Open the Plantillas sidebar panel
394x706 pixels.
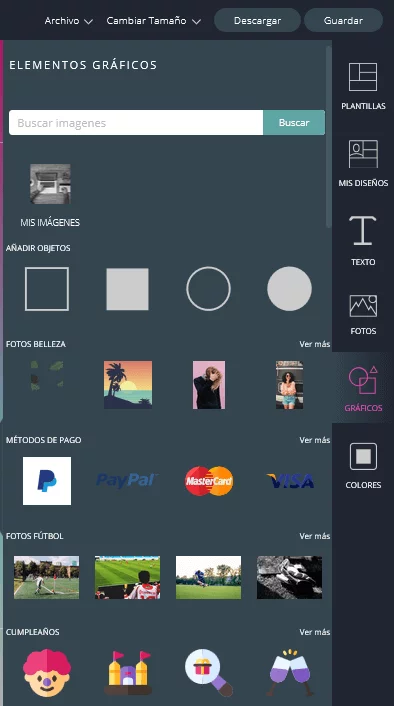pyautogui.click(x=363, y=86)
